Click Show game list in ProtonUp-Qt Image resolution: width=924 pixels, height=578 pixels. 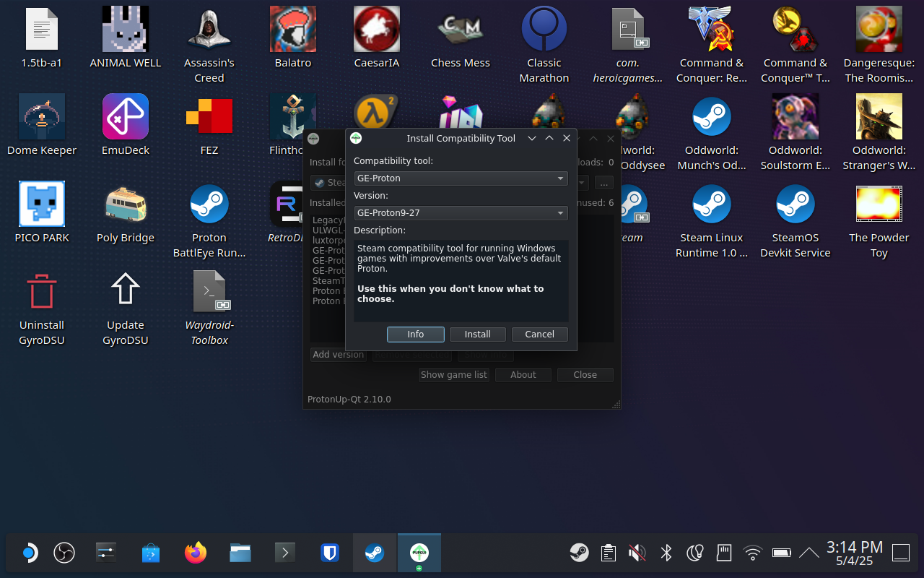click(454, 375)
